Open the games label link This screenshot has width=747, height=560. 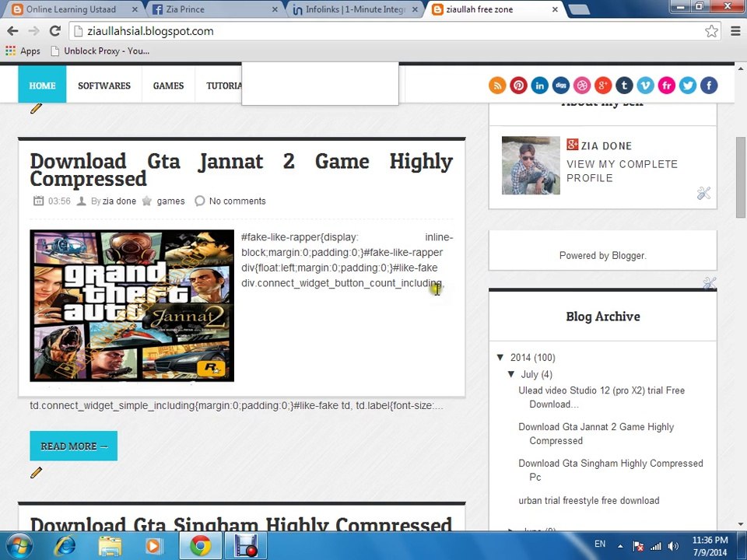coord(170,201)
